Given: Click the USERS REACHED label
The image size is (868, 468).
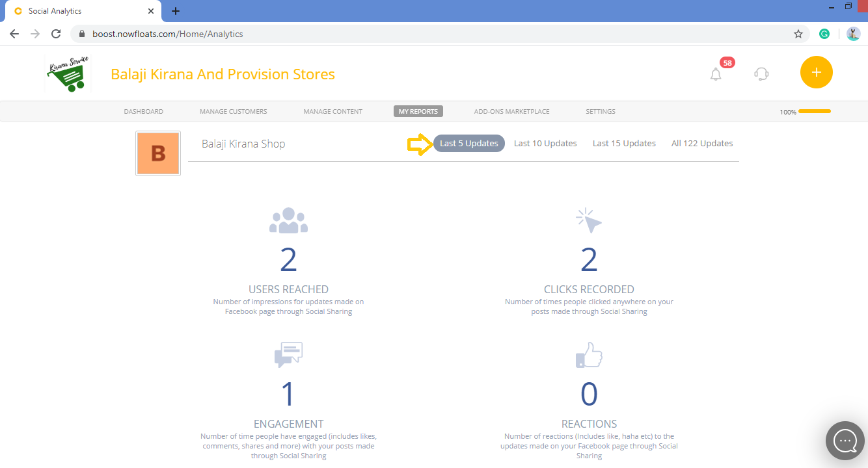Looking at the screenshot, I should (x=288, y=289).
